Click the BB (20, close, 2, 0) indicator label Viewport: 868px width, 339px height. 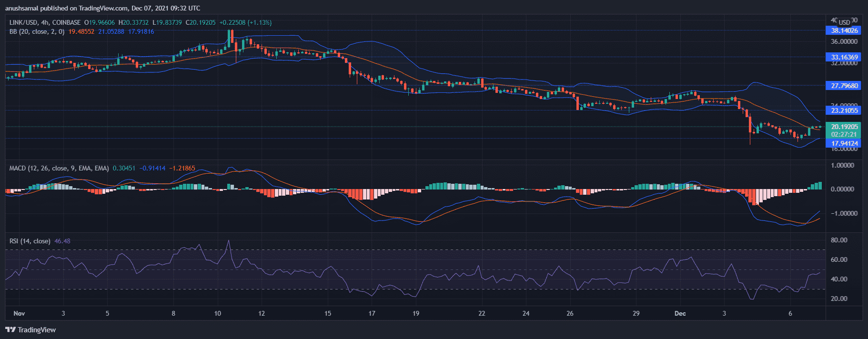(37, 31)
